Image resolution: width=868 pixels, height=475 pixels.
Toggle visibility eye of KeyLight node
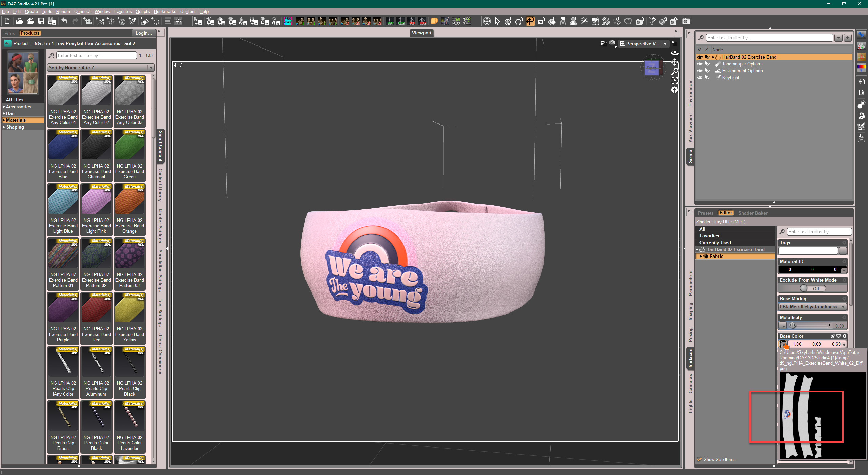click(699, 77)
